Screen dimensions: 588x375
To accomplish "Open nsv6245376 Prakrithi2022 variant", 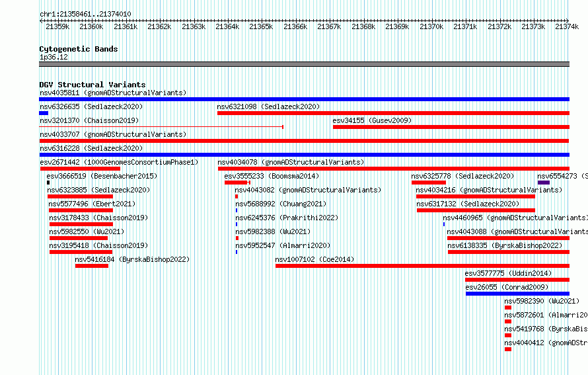I will point(287,218).
